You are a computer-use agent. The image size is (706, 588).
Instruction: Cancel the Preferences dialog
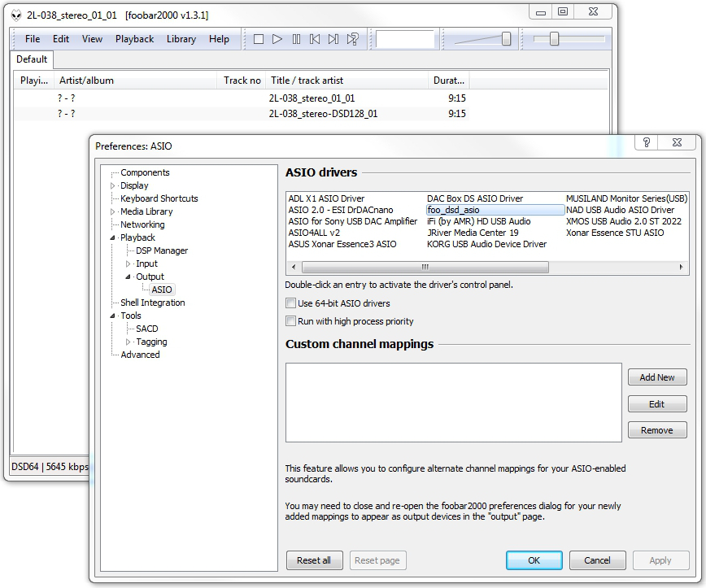pos(598,560)
